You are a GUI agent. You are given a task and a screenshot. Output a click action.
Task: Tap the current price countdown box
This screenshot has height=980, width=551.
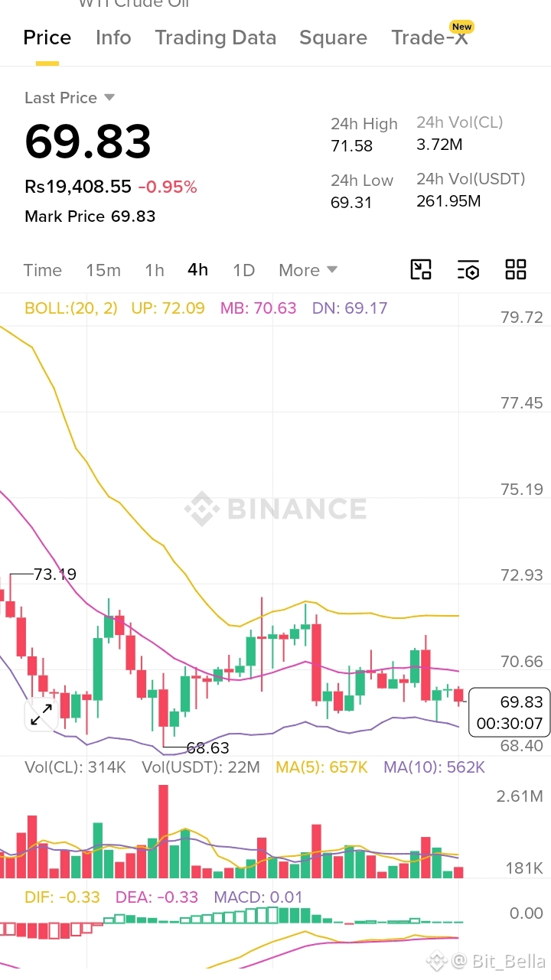click(x=510, y=712)
